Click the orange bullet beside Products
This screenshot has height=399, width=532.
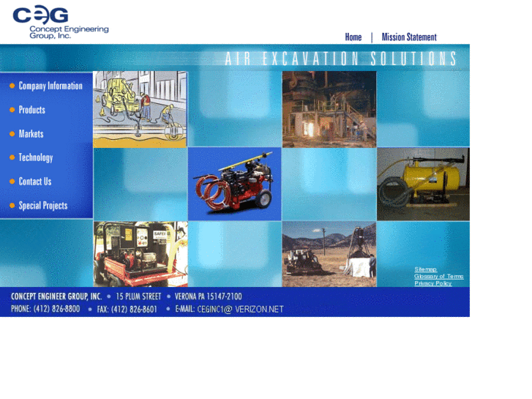click(x=12, y=110)
